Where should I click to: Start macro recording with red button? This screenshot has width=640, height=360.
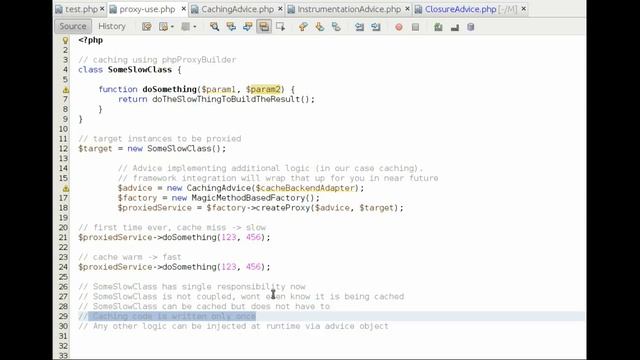[x=399, y=27]
